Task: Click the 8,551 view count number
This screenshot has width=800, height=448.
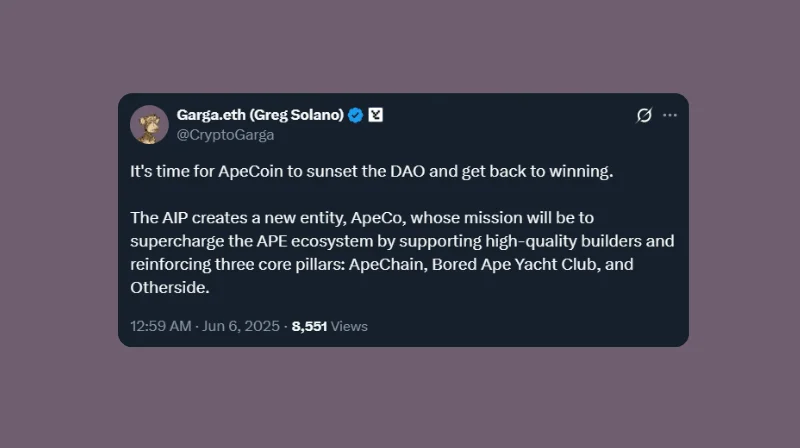Action: (x=309, y=326)
